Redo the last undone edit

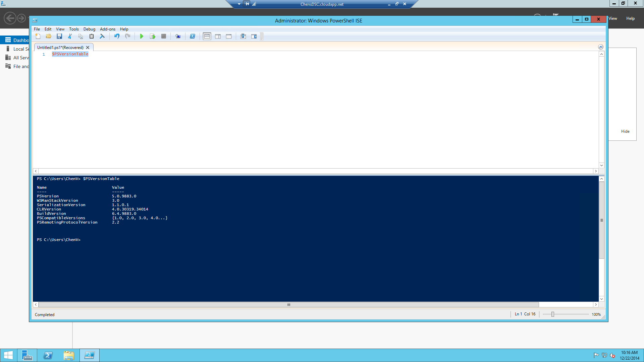pos(127,36)
